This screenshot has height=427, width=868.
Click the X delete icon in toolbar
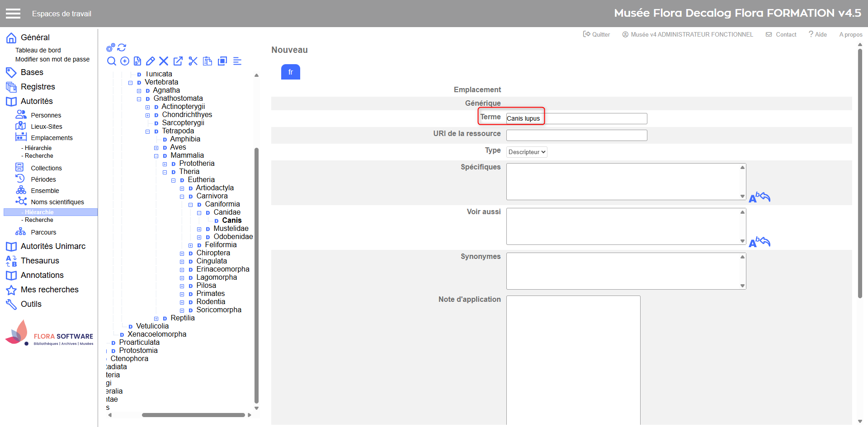pos(164,61)
